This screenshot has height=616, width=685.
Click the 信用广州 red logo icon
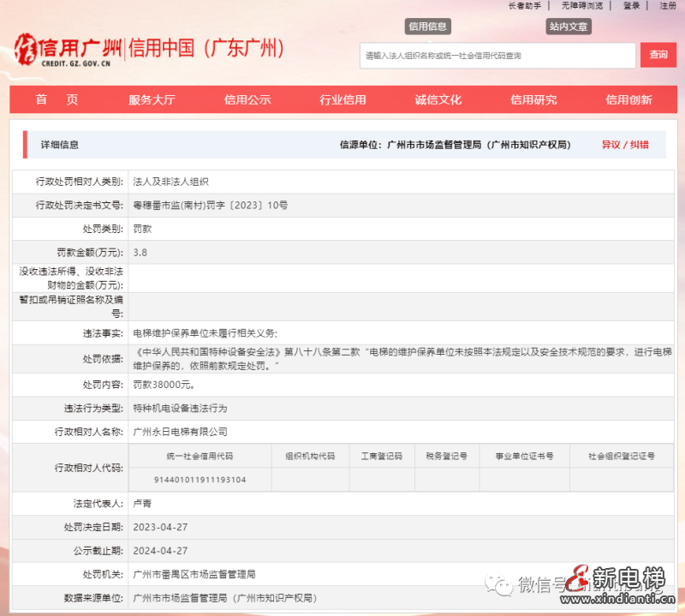pos(27,49)
